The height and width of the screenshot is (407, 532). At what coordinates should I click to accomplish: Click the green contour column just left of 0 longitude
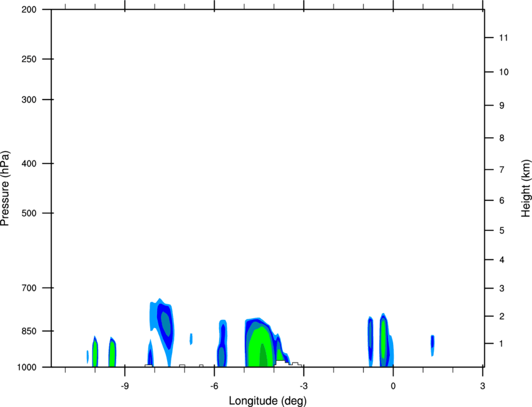384,339
